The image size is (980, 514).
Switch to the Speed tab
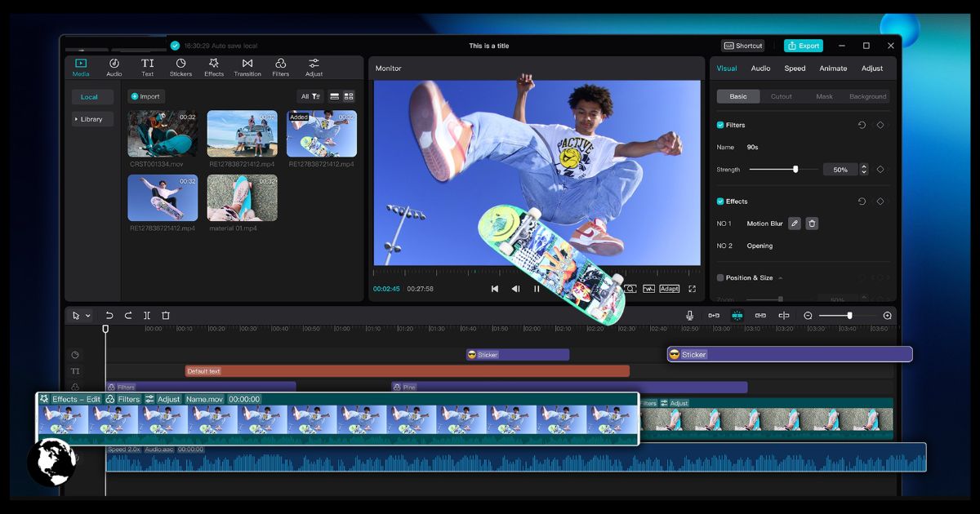tap(795, 69)
